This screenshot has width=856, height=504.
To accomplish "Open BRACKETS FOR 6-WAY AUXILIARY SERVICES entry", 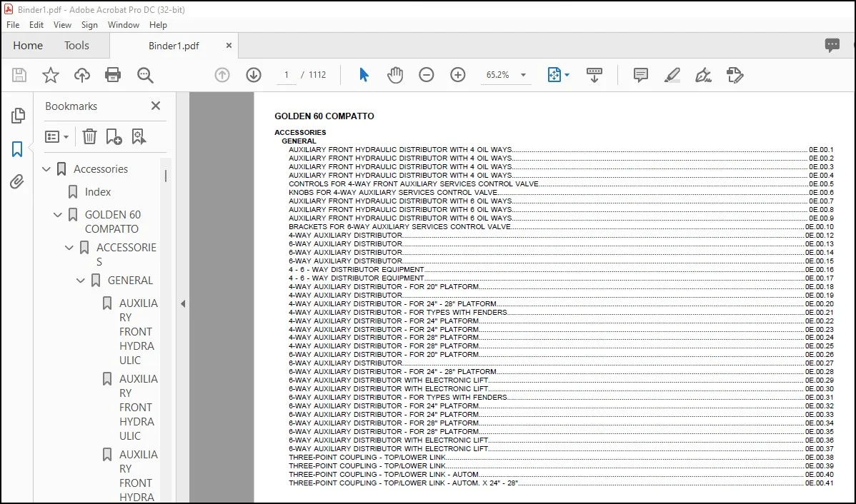I will (561, 226).
